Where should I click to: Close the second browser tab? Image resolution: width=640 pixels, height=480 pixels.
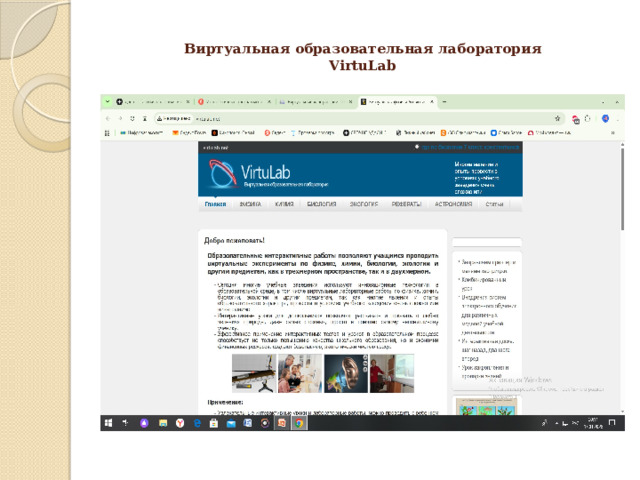[269, 102]
